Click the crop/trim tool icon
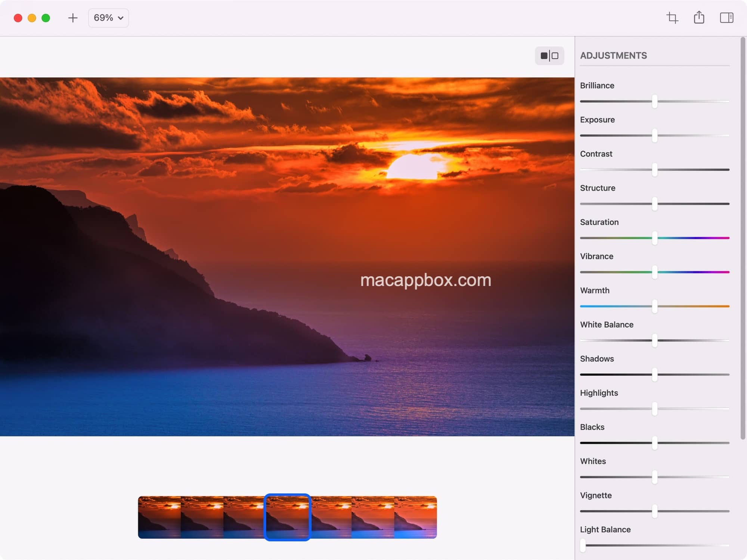The image size is (747, 560). click(672, 18)
